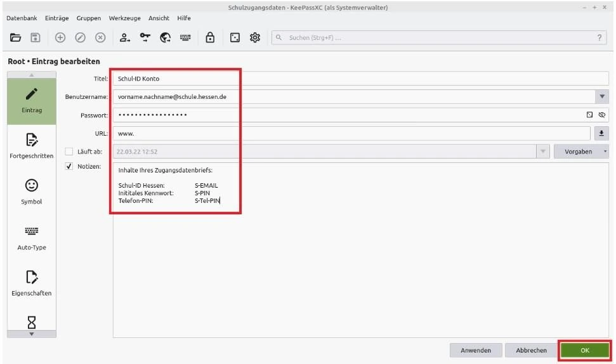Open Fortgeschritten section in sidebar
The image size is (616, 364).
32,146
